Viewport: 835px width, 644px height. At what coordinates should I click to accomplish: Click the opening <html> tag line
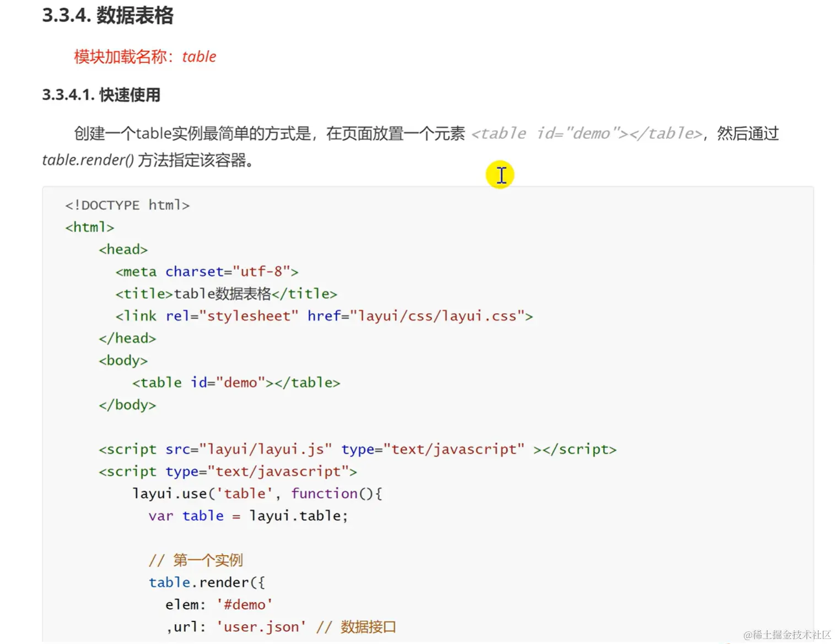pyautogui.click(x=89, y=227)
